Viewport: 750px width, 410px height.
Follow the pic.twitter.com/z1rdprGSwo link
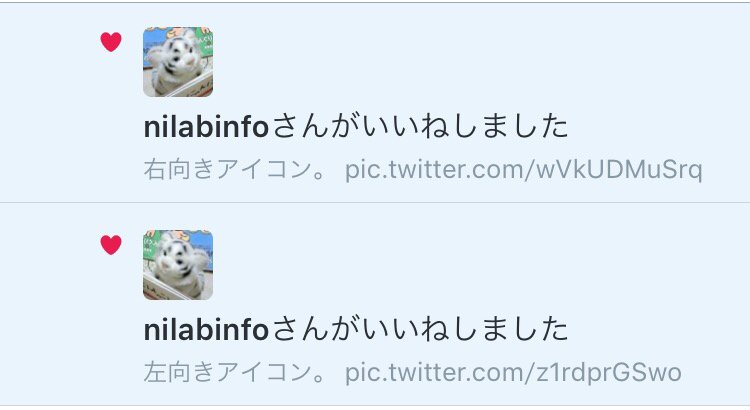click(x=513, y=373)
